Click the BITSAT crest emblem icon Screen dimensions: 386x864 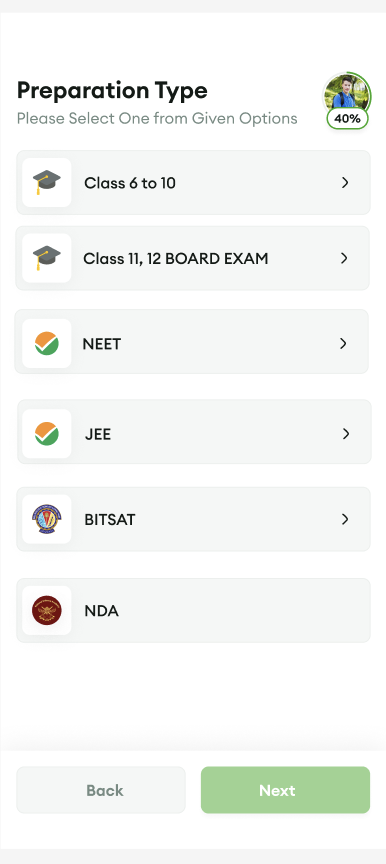(47, 519)
